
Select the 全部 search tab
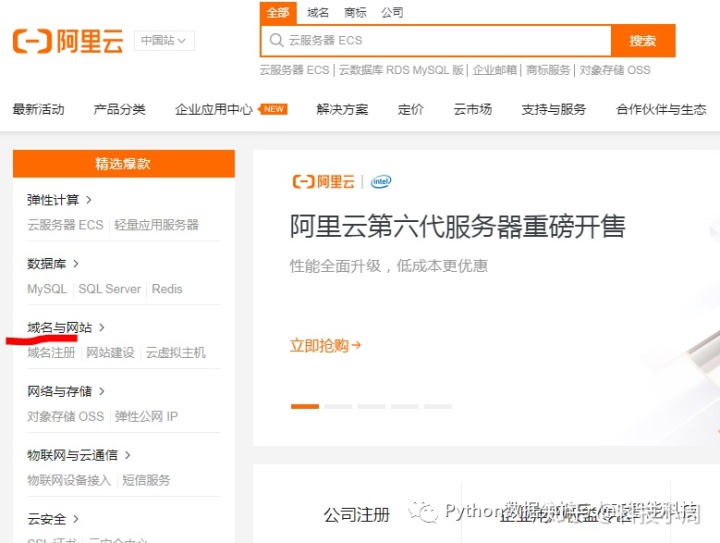(x=278, y=12)
